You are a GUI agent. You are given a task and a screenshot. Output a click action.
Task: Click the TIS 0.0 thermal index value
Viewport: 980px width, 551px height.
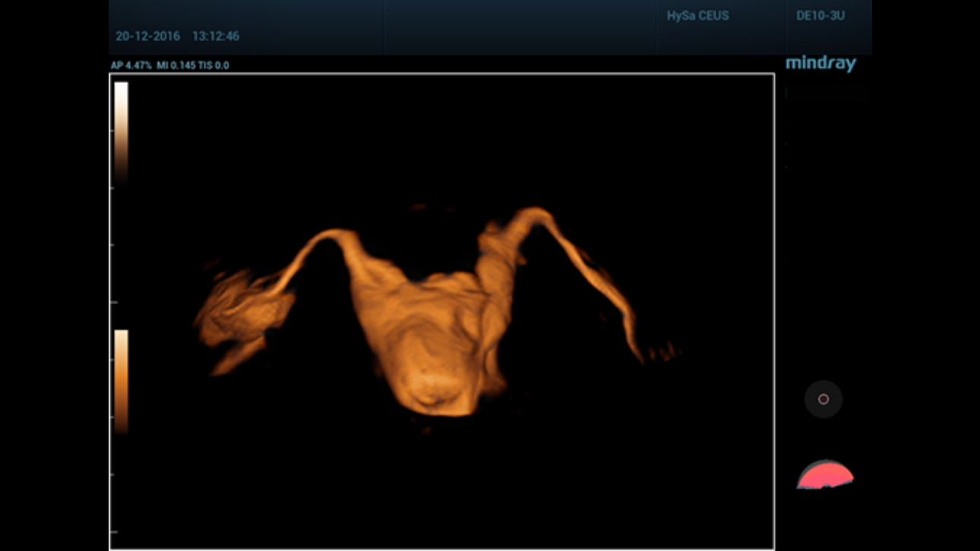(x=214, y=65)
